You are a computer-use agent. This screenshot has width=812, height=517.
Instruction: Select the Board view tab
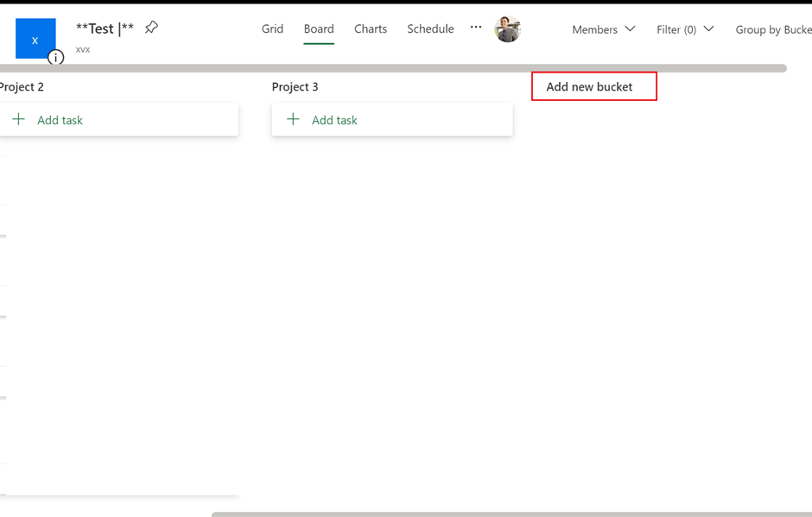319,28
